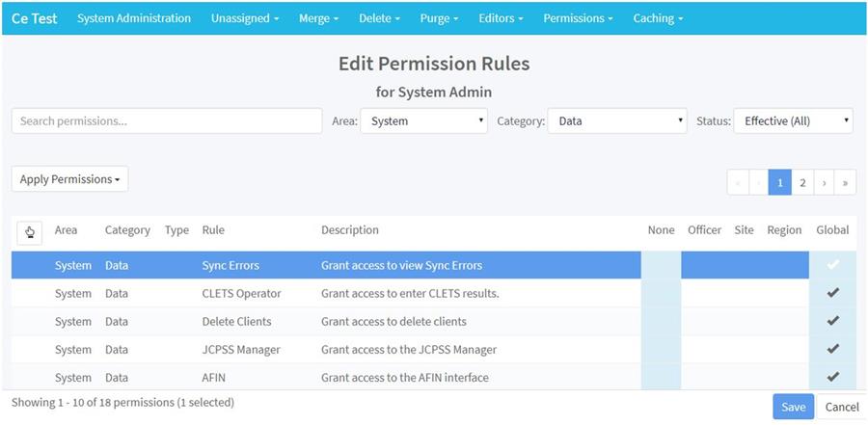
Task: Toggle Global permission for Delete Clients
Action: (833, 321)
